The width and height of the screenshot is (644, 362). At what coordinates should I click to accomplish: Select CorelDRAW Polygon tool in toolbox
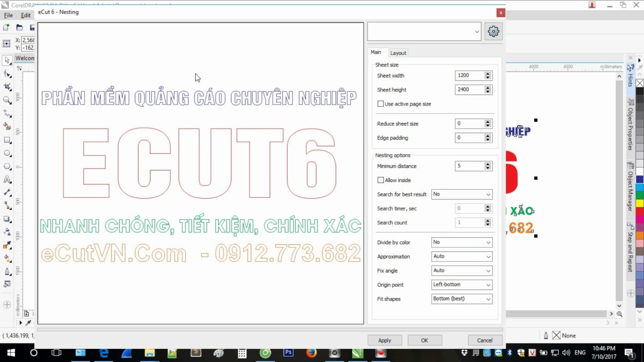[x=7, y=166]
